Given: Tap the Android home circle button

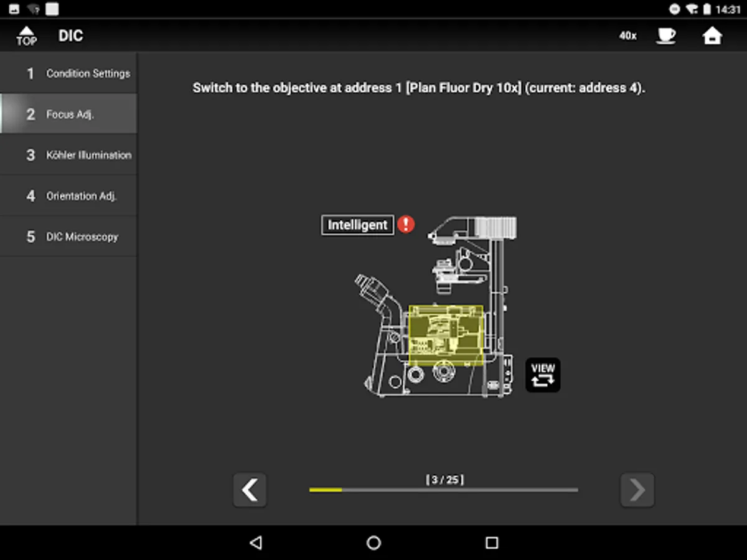Looking at the screenshot, I should click(374, 543).
